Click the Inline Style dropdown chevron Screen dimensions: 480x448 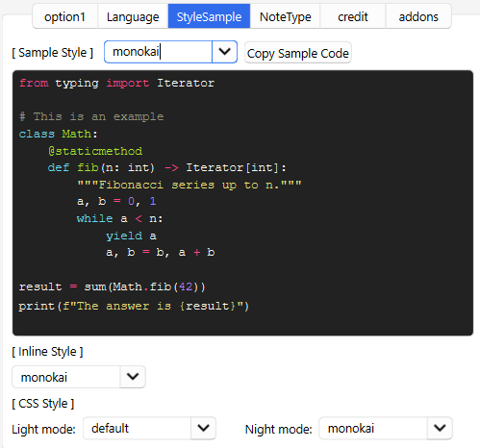133,377
